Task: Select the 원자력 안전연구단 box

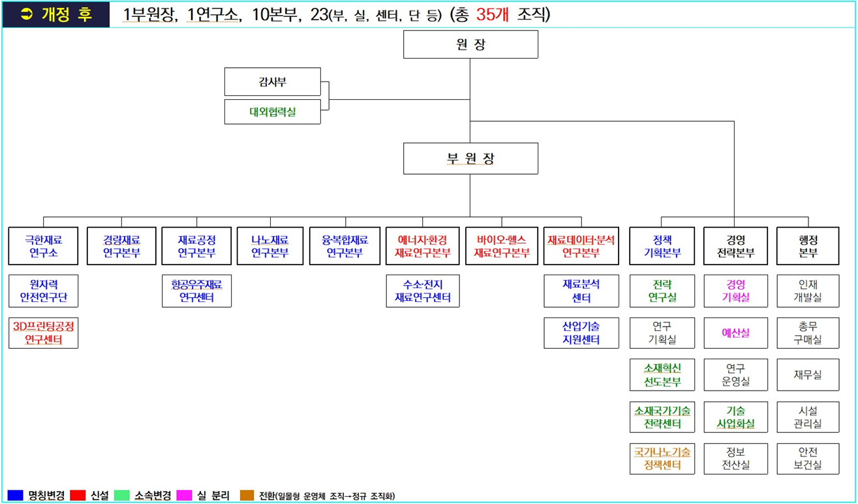Action: click(43, 291)
